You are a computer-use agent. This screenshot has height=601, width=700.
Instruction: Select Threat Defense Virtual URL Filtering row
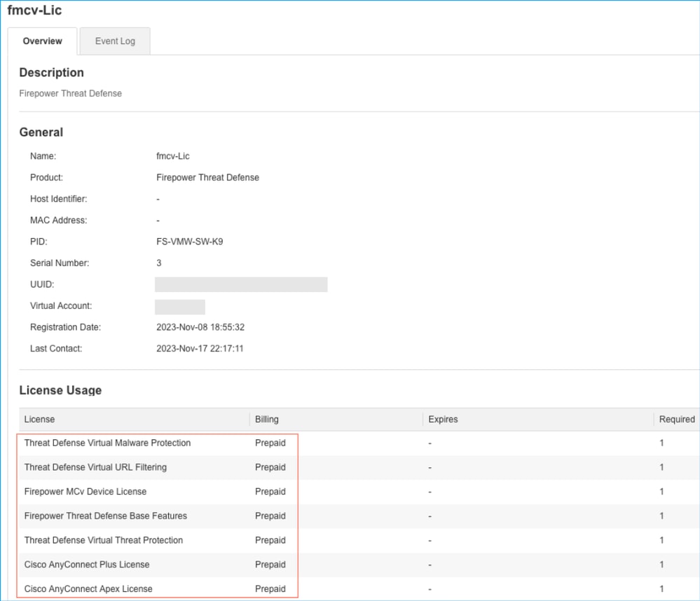[359, 468]
